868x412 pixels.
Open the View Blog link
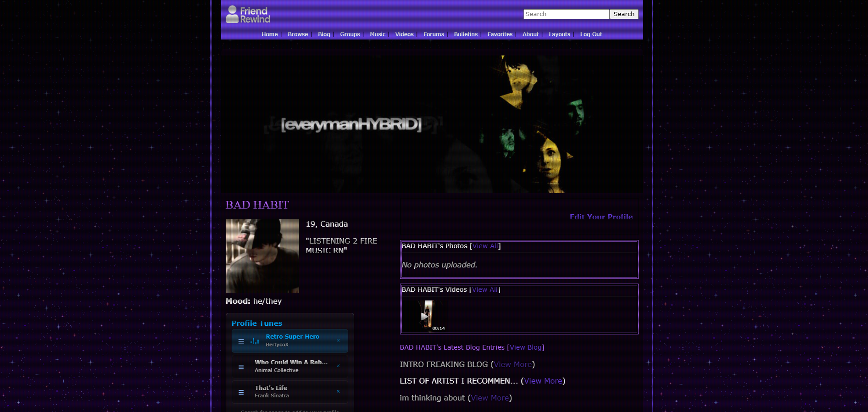click(x=526, y=347)
